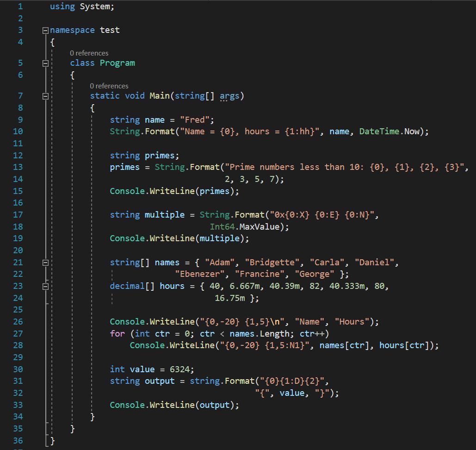Screen dimensions: 476x450
Task: Collapse the namespace test block
Action: point(45,31)
